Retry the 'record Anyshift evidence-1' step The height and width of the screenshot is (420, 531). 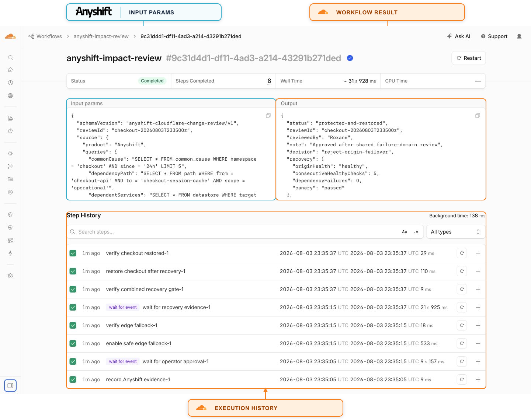tap(462, 379)
